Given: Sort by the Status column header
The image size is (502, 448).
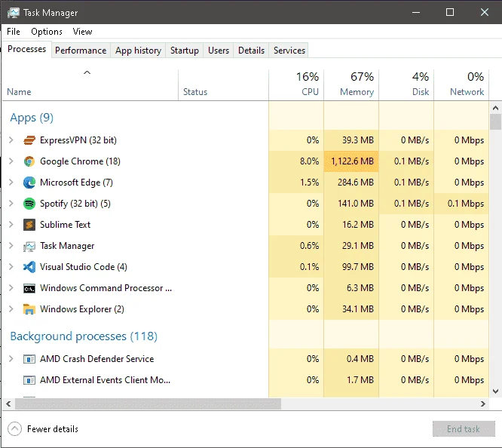Looking at the screenshot, I should (x=223, y=85).
